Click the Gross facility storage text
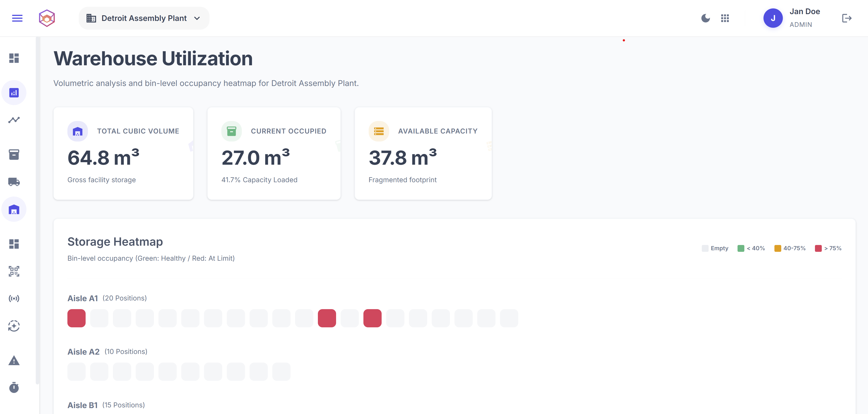 [101, 180]
